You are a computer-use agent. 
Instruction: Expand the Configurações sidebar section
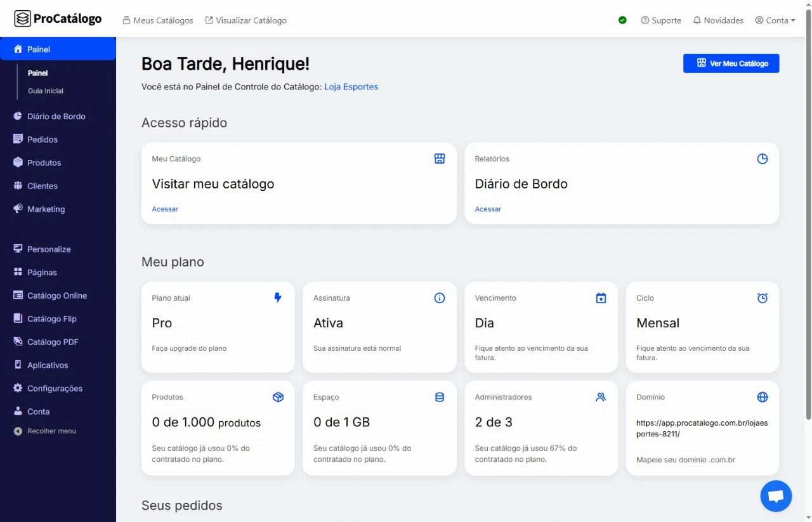[x=55, y=388]
